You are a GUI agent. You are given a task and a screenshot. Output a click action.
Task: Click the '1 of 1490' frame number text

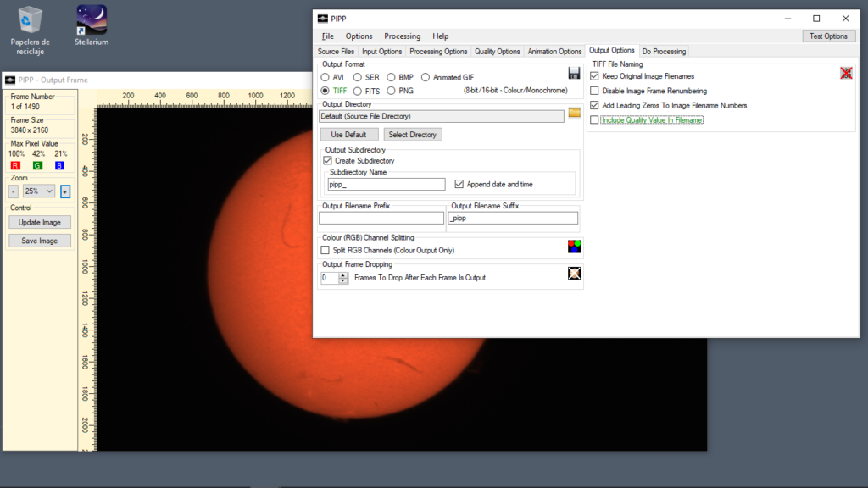(25, 107)
